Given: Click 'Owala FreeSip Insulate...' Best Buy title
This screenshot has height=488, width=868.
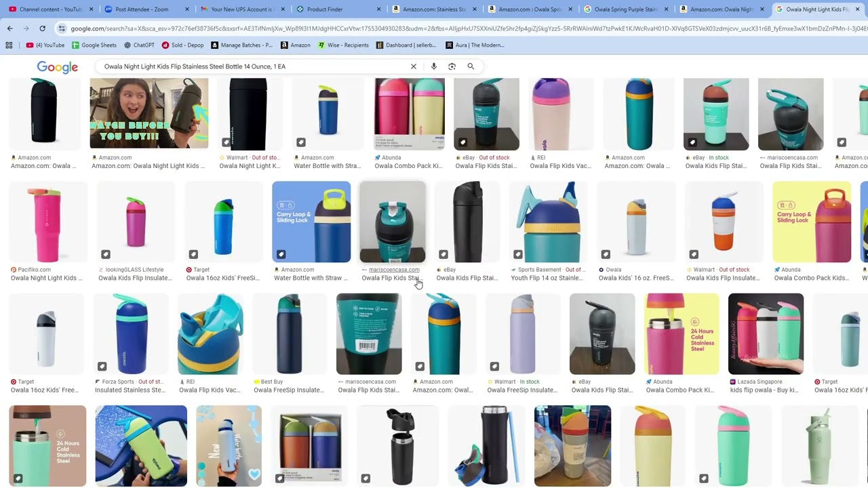Looking at the screenshot, I should 289,390.
